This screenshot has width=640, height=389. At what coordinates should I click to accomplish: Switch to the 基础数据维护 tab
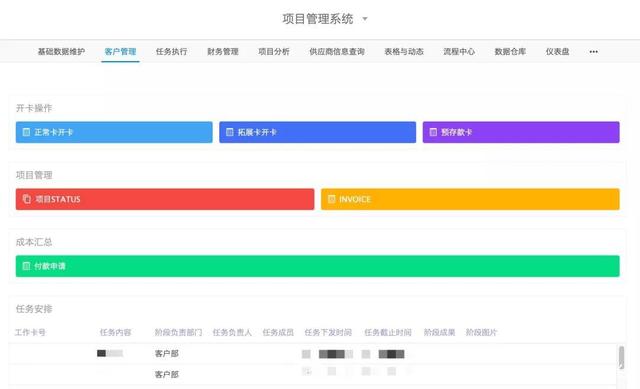61,51
